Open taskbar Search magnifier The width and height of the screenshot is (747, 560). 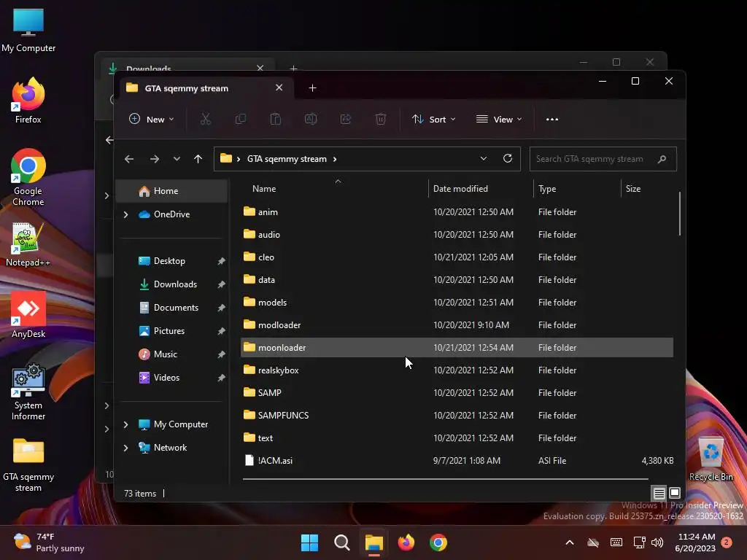point(341,542)
